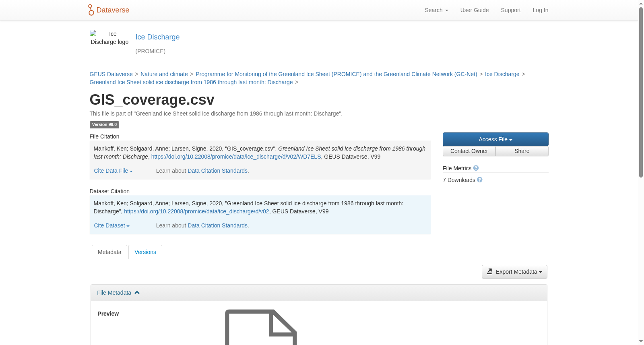The width and height of the screenshot is (644, 345).
Task: Click the File Metrics help icon
Action: [x=476, y=168]
